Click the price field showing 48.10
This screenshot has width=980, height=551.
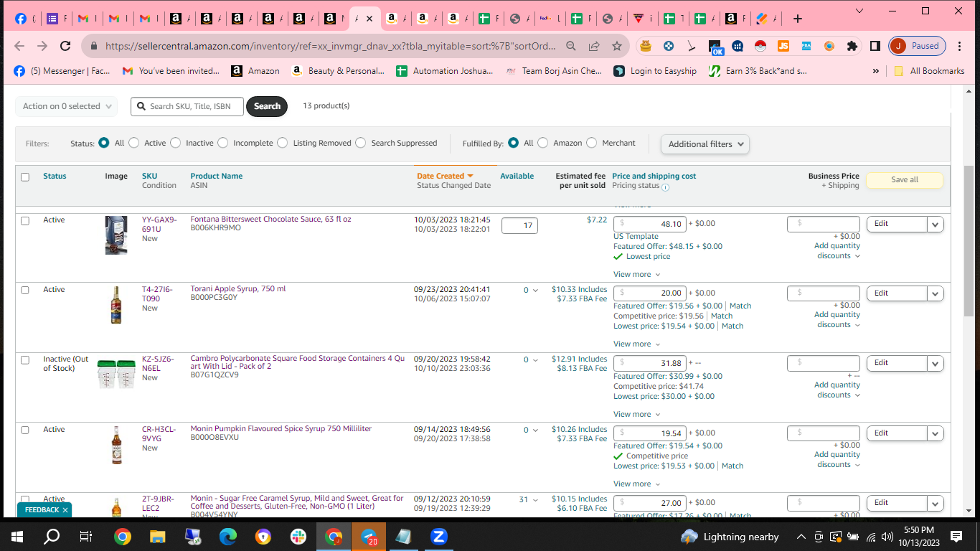[x=650, y=224]
